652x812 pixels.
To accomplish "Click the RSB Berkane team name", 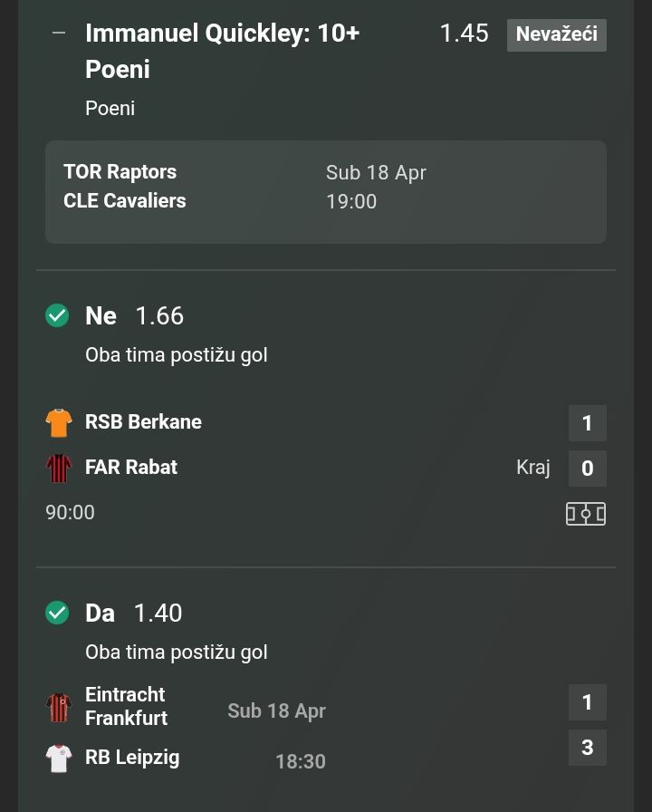I will [143, 422].
